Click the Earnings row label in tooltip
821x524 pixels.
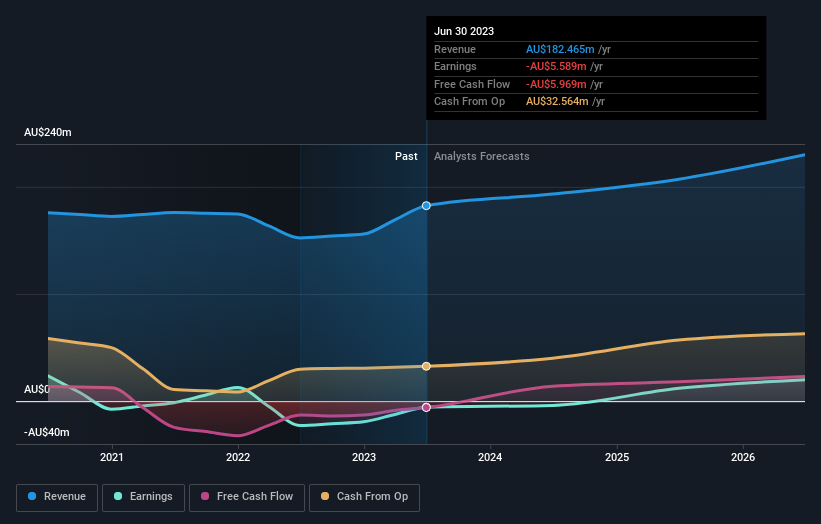click(455, 66)
